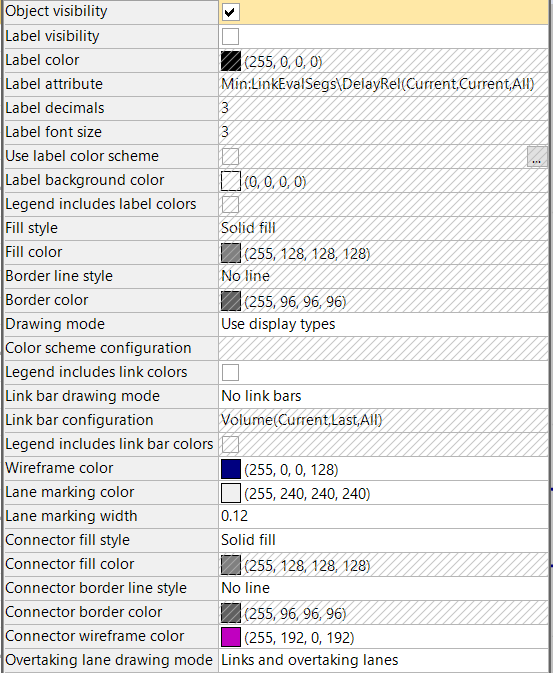This screenshot has height=673, width=553.
Task: Click the Label color black swatch
Action: tap(231, 61)
